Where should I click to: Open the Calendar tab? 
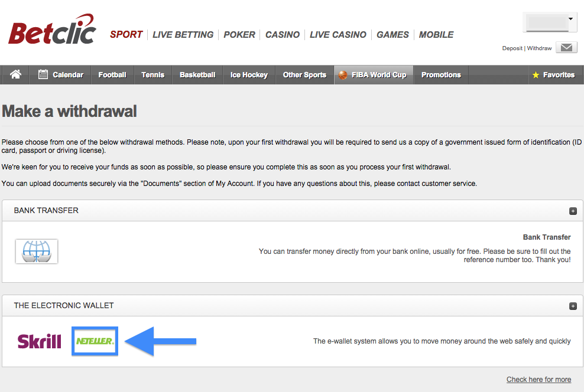click(x=60, y=75)
